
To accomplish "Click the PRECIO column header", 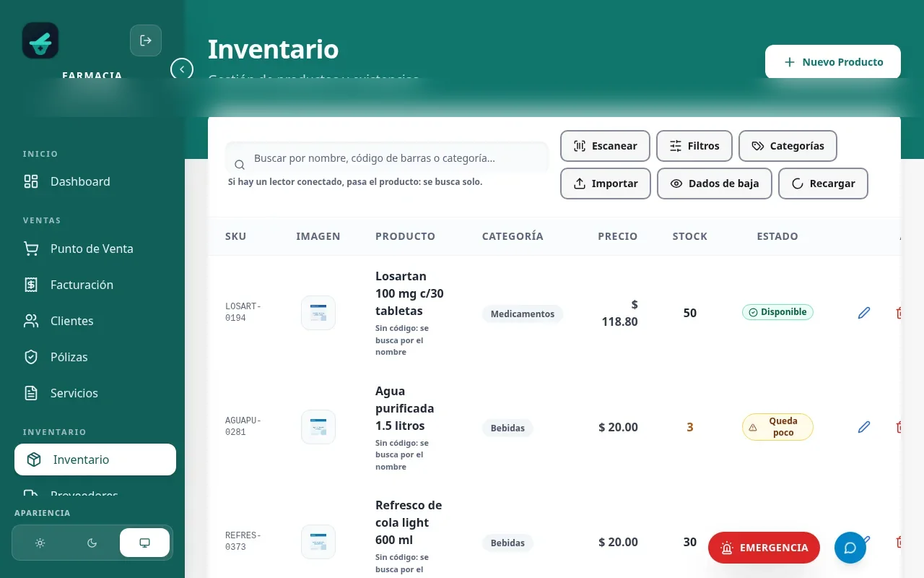I will pos(618,236).
